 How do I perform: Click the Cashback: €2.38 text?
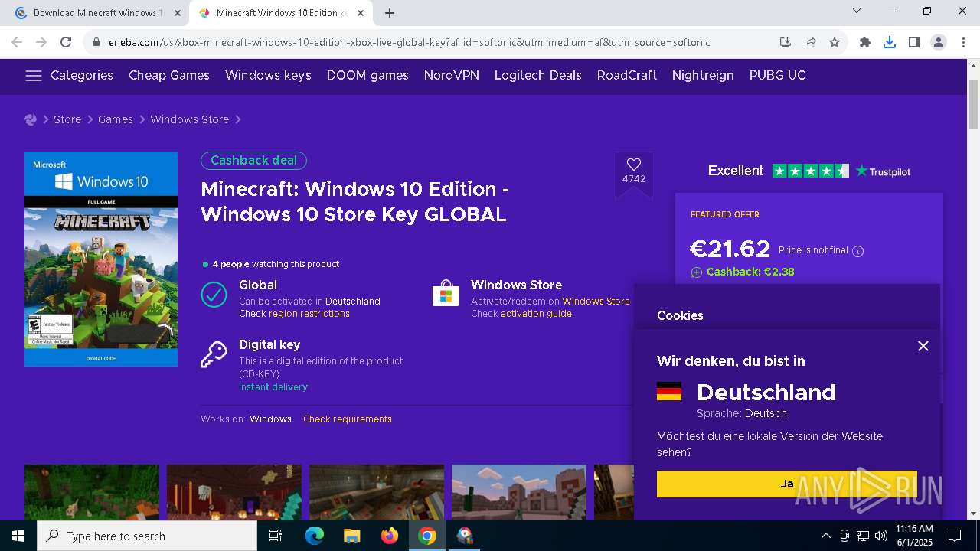[750, 272]
